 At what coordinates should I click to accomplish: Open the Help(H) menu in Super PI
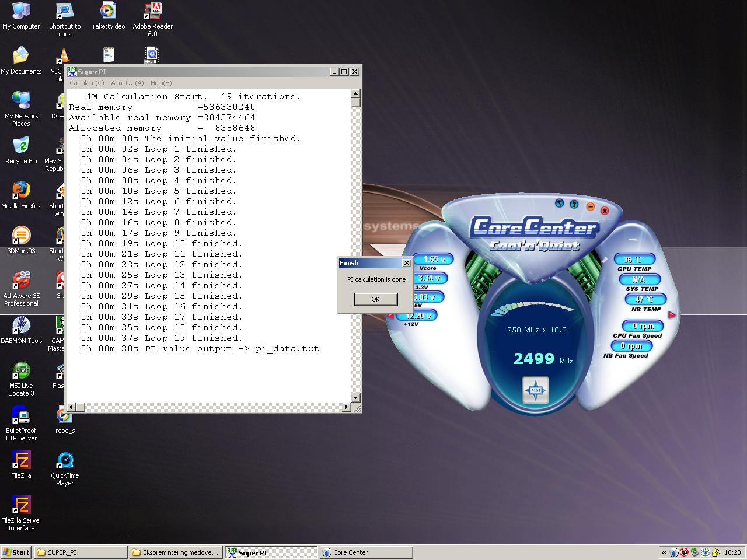(161, 83)
